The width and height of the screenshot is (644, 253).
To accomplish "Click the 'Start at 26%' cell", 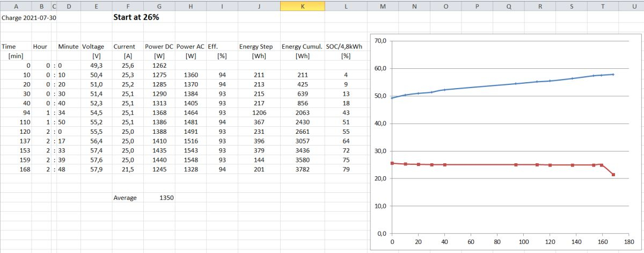I will [136, 17].
